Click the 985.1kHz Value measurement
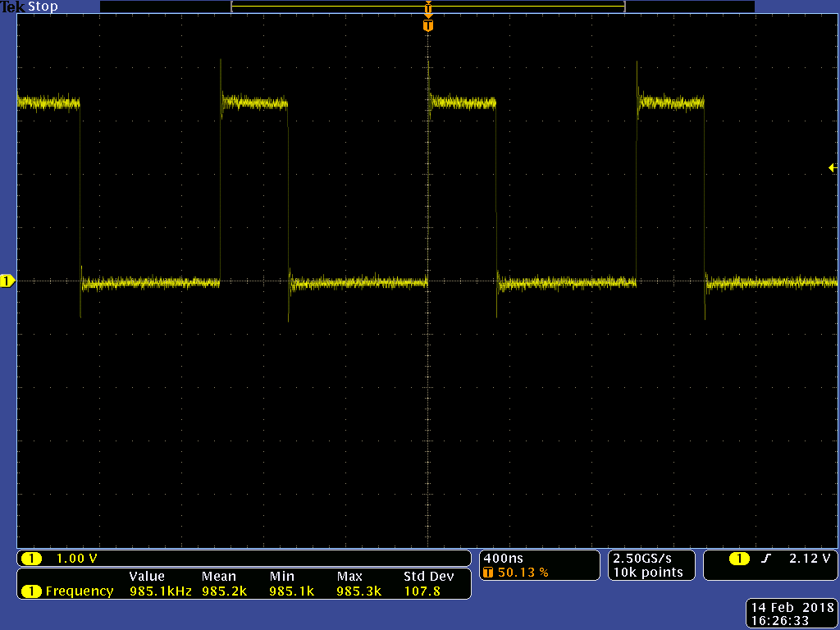The width and height of the screenshot is (840, 630). (160, 591)
